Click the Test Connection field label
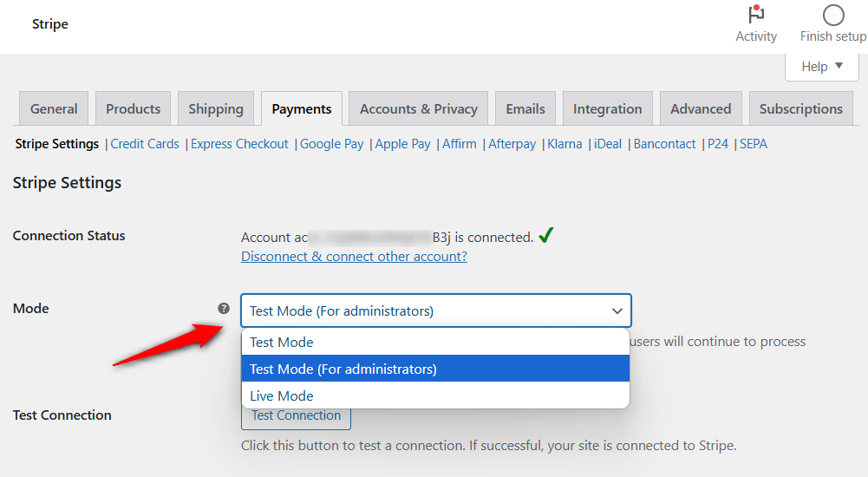This screenshot has height=477, width=868. click(x=62, y=415)
